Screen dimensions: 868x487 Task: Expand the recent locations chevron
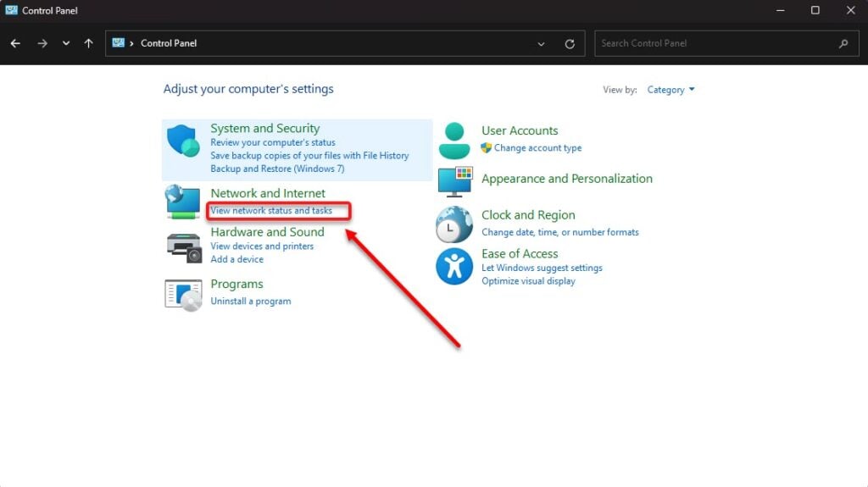[x=66, y=44]
